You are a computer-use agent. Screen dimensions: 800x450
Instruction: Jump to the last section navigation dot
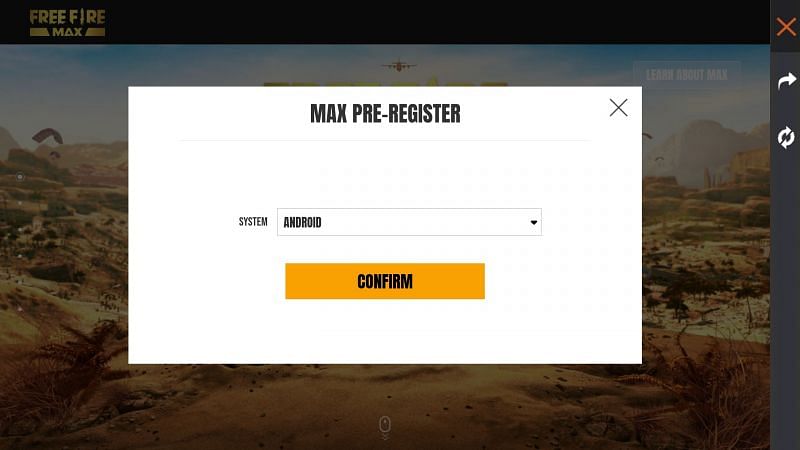[20, 309]
